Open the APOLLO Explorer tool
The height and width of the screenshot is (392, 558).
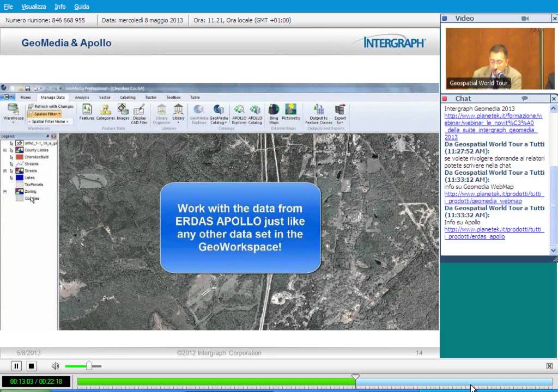[239, 114]
